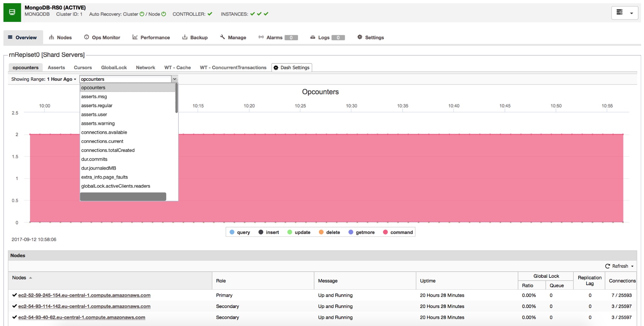644x326 pixels.
Task: Open the Backup tab
Action: tap(195, 37)
